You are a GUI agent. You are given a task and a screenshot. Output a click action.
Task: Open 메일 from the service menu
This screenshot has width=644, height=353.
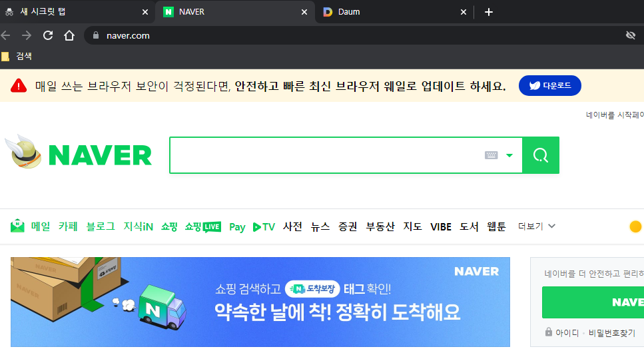pyautogui.click(x=40, y=226)
